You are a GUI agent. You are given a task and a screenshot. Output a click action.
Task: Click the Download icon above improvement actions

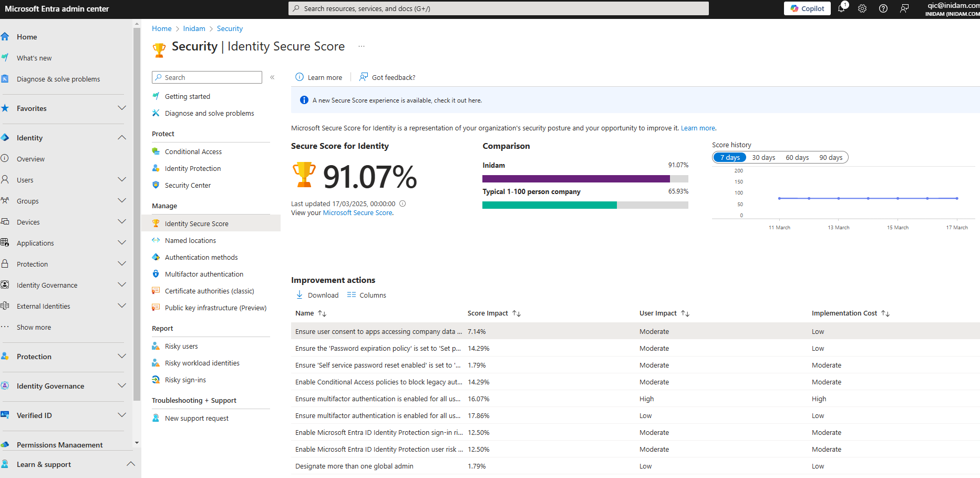point(300,295)
